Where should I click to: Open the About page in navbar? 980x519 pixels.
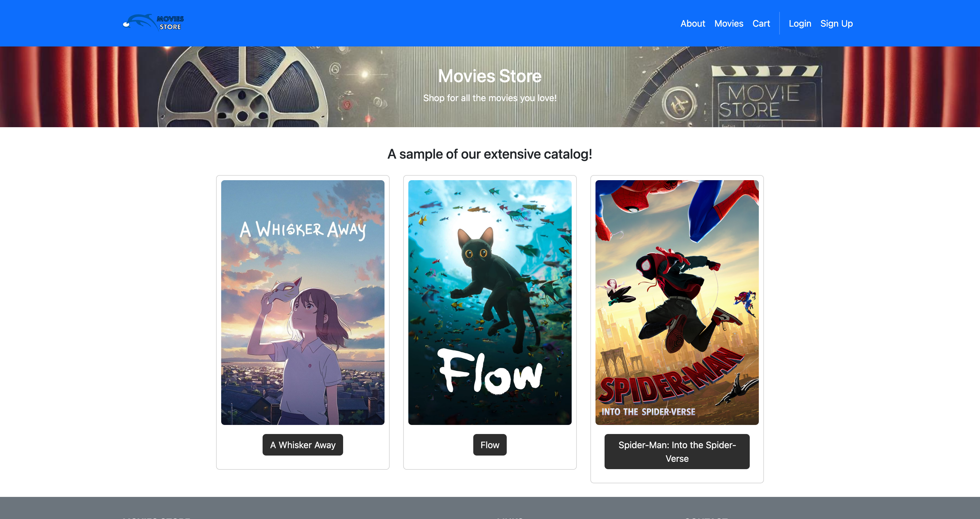pyautogui.click(x=692, y=24)
